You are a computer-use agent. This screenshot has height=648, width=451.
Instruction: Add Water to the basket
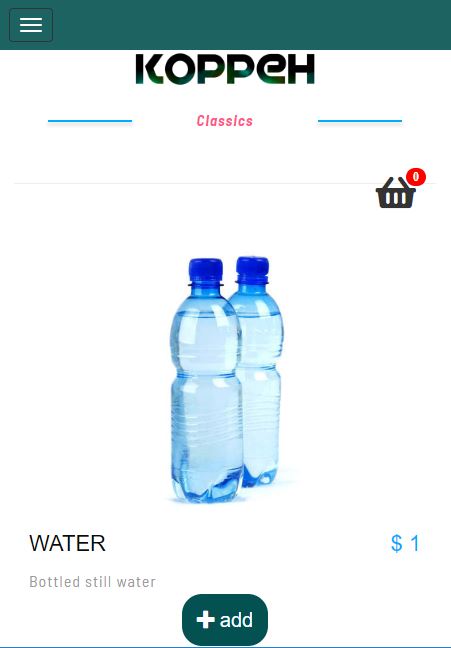coord(225,619)
